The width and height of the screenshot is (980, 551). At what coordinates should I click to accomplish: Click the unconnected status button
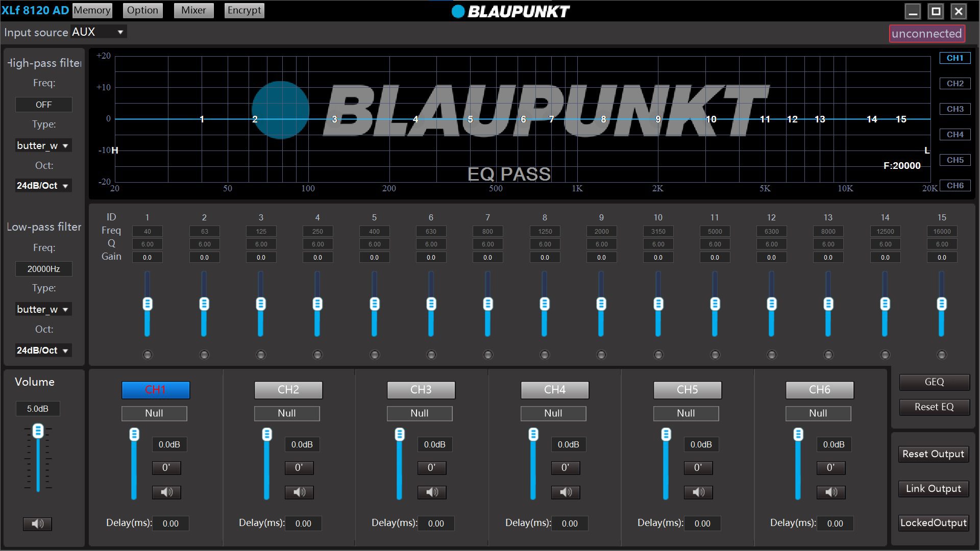pyautogui.click(x=927, y=34)
